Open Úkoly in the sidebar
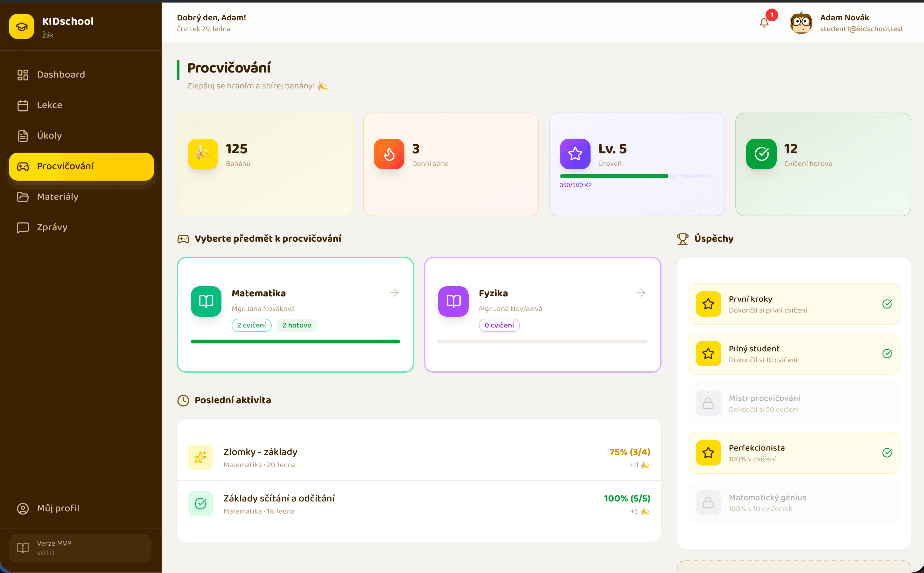Viewport: 924px width, 573px height. point(49,136)
